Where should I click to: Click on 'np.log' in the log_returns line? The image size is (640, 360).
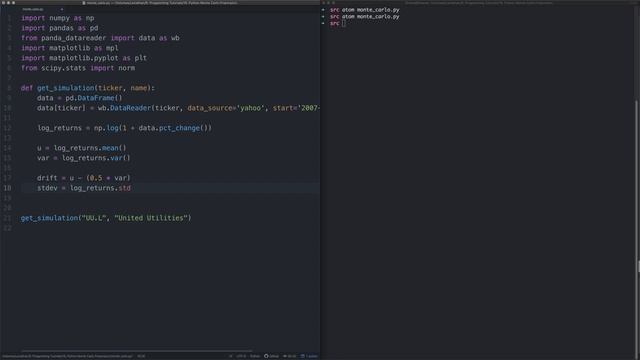pyautogui.click(x=106, y=128)
